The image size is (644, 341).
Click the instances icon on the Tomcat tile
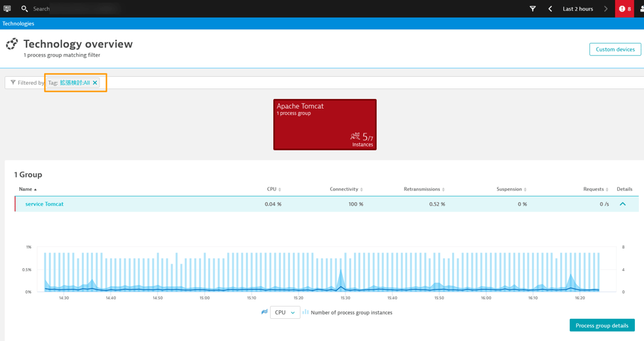pos(355,136)
